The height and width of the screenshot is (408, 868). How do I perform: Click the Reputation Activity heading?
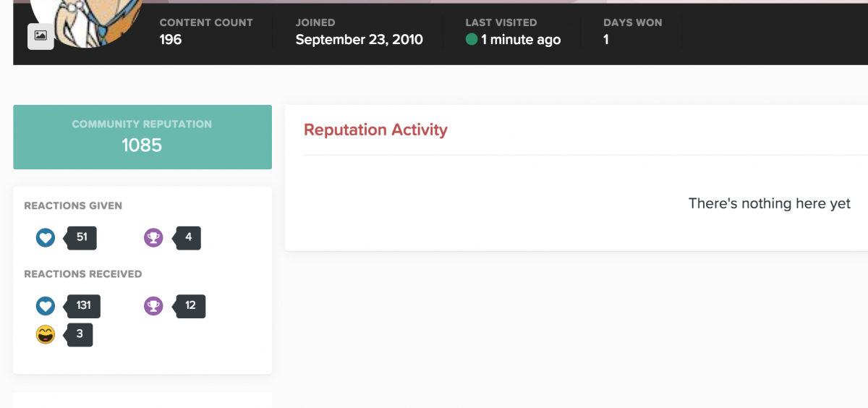click(375, 130)
